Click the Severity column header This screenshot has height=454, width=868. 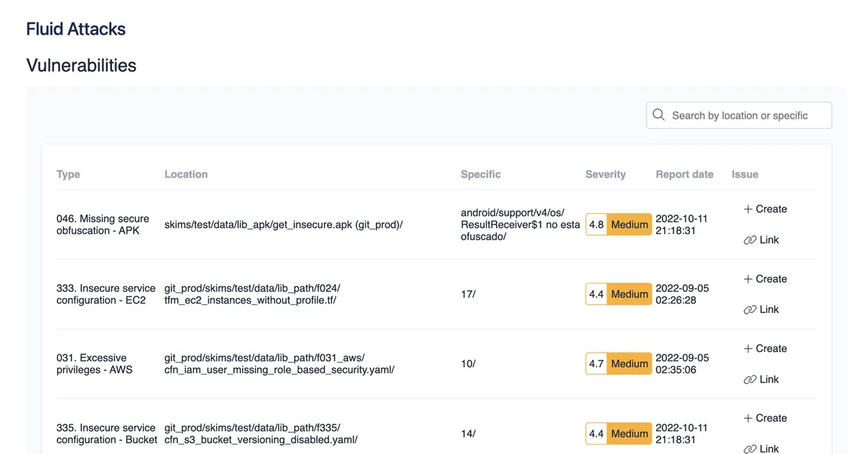click(605, 174)
